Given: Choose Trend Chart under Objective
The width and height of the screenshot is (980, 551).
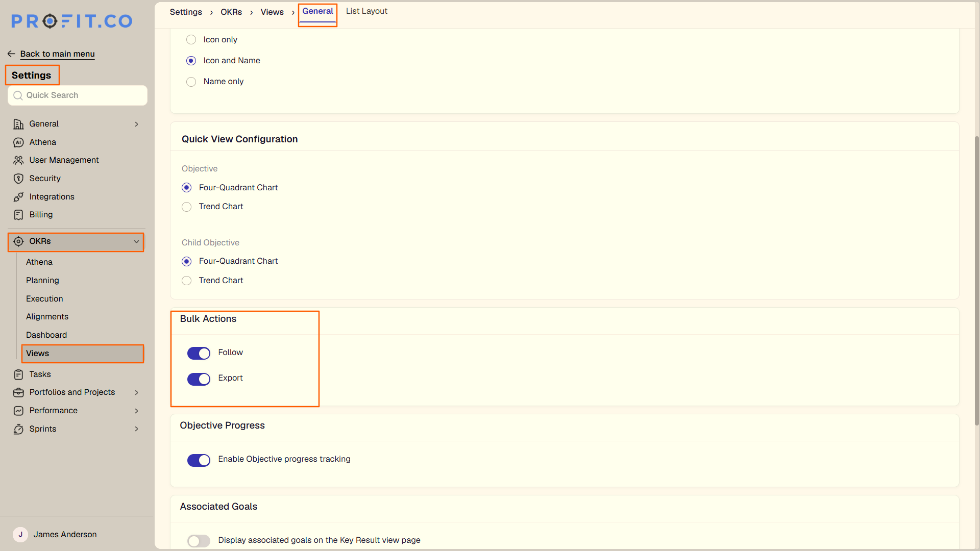Looking at the screenshot, I should click(186, 207).
